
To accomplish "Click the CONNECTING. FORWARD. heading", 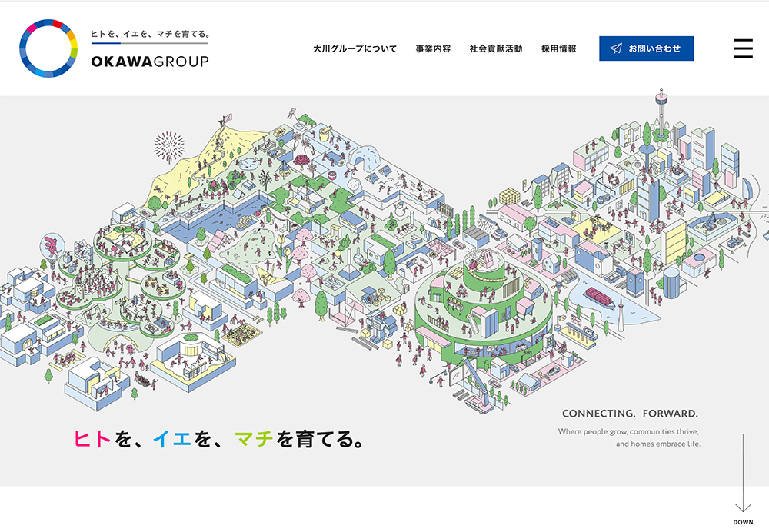I will click(x=631, y=413).
